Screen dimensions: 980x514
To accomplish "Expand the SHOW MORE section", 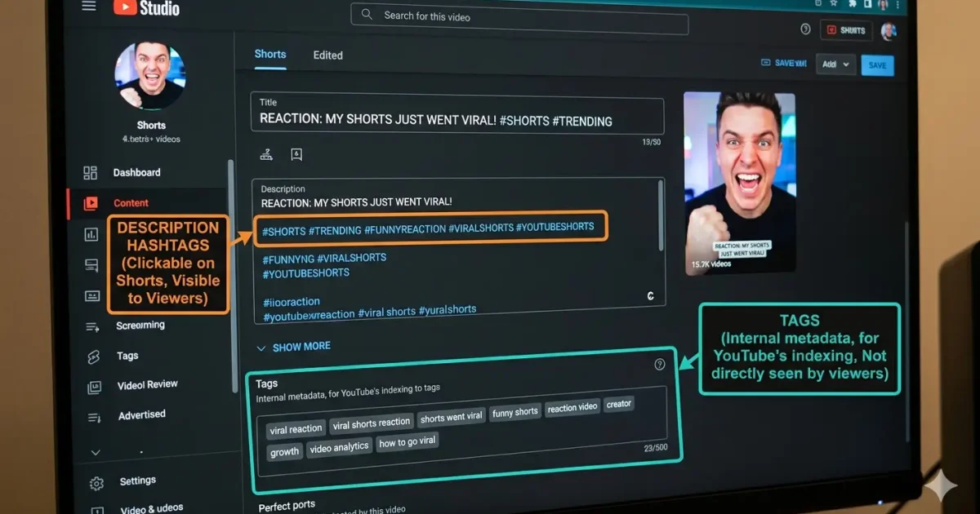I will [293, 347].
